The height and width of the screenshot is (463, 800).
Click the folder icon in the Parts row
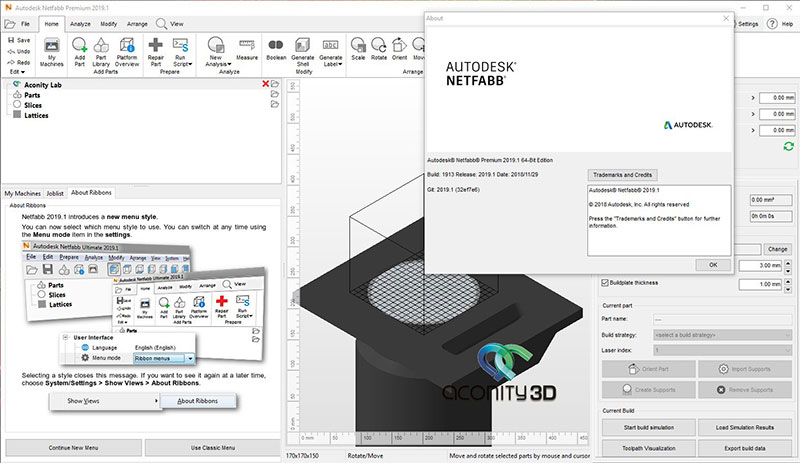click(275, 94)
